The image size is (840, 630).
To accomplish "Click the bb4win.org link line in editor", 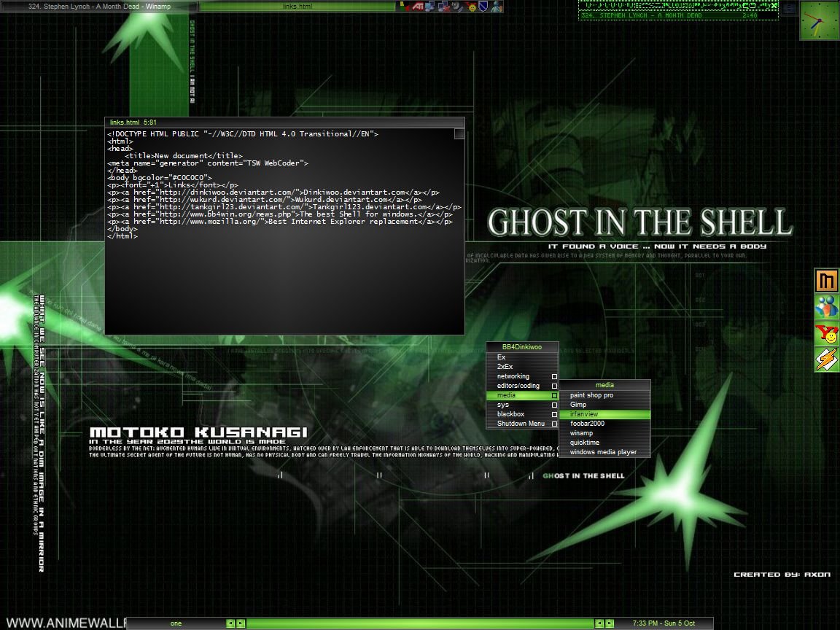I will (280, 214).
